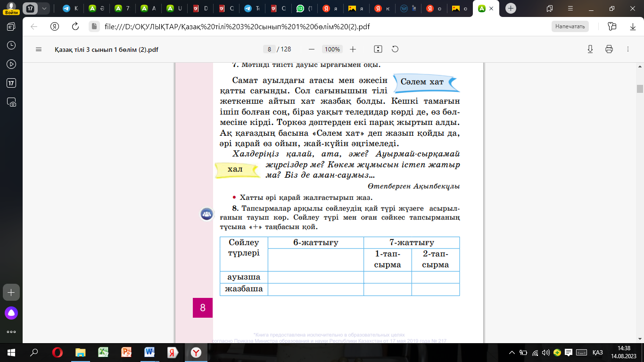Viewport: 644px width, 362px height.
Task: Click the 6-жаттығу column header
Action: [316, 243]
